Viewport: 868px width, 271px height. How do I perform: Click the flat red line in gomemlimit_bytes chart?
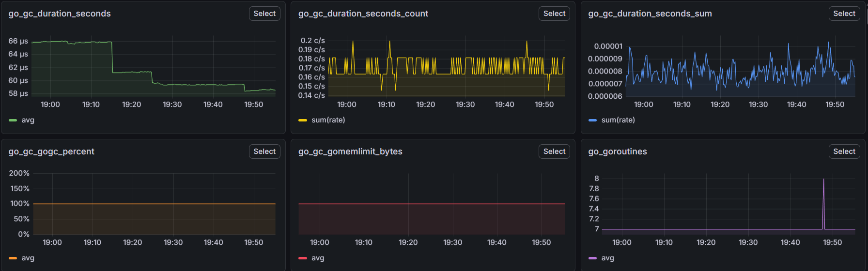[432, 204]
